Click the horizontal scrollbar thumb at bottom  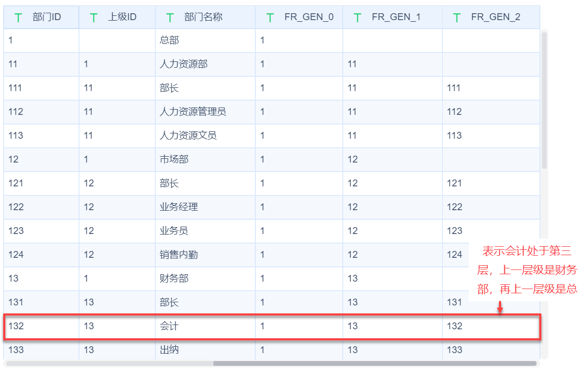click(x=375, y=364)
